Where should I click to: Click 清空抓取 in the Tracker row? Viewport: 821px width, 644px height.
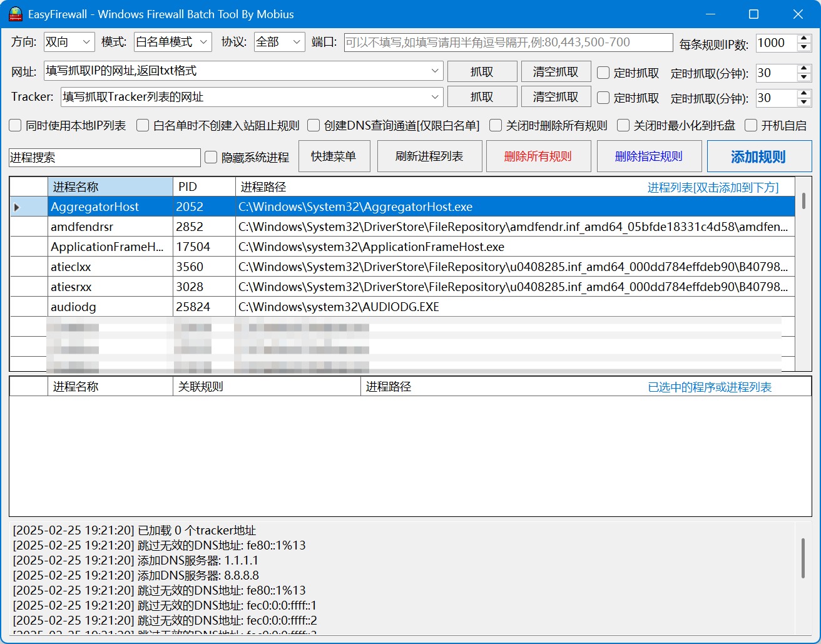click(x=556, y=97)
